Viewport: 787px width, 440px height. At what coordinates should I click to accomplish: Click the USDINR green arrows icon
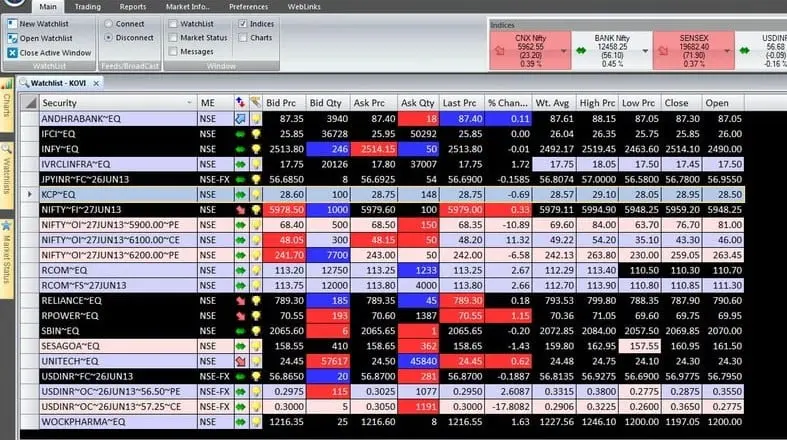coord(744,51)
